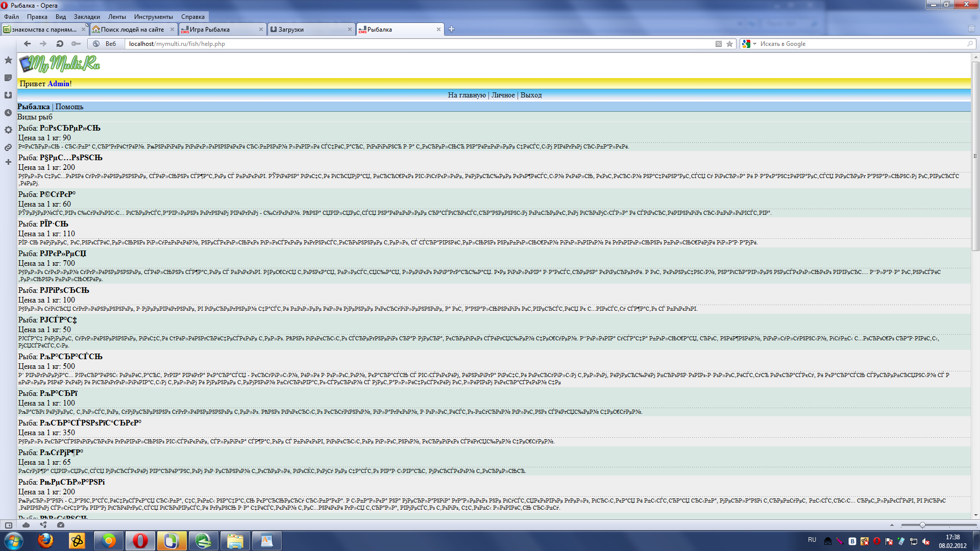This screenshot has height=551, width=980.
Task: Open closed tabs trash dropdown
Action: point(971,29)
